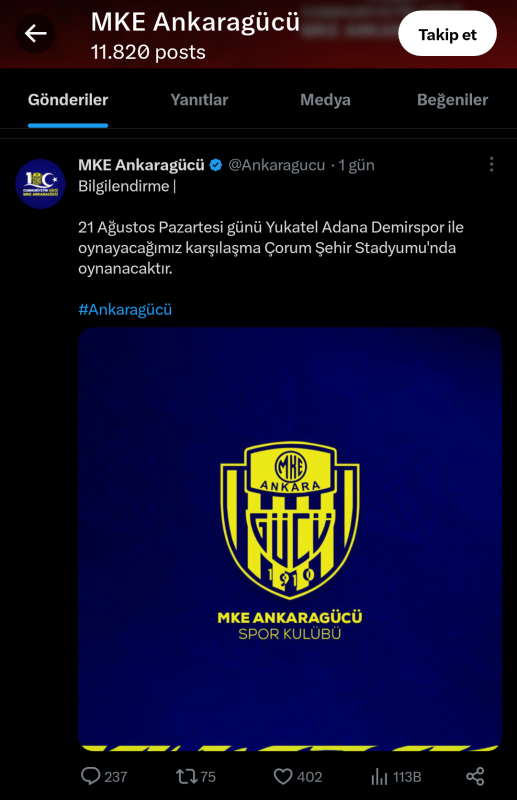
Task: Go back using the arrow icon
Action: pyautogui.click(x=35, y=34)
